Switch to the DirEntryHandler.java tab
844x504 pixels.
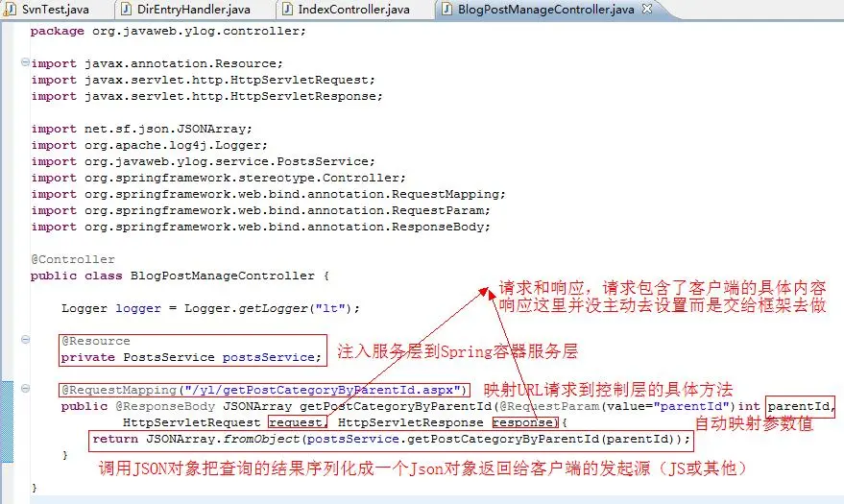[193, 10]
